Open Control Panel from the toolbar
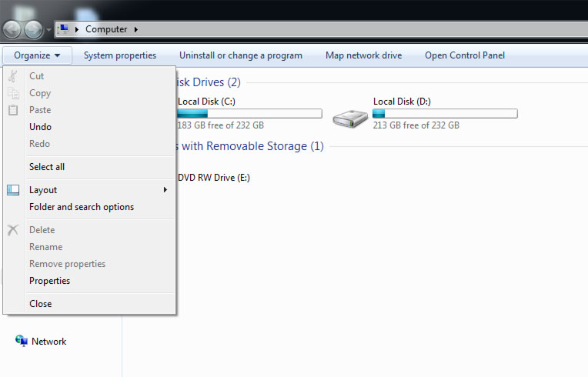The image size is (588, 377). coord(465,55)
